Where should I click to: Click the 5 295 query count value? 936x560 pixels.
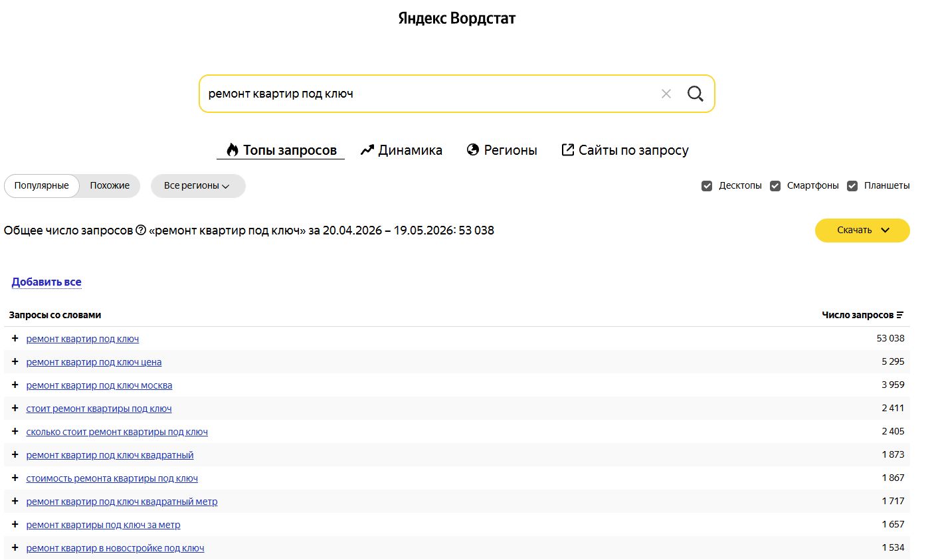[x=893, y=361]
